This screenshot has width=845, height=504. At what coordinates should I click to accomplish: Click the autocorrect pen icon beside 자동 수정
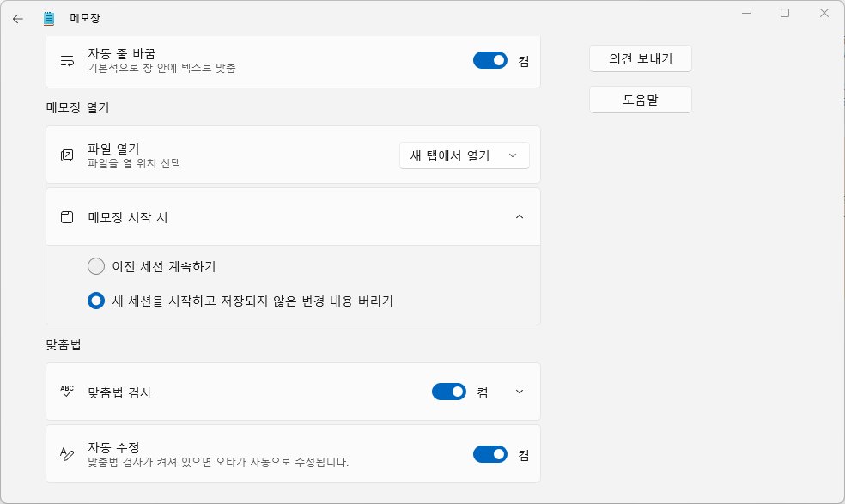pos(67,454)
